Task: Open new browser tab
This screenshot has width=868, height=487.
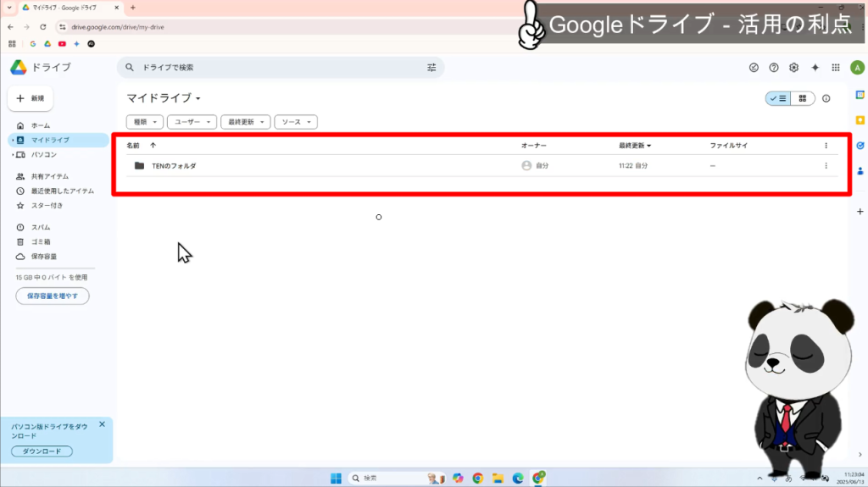Action: click(x=133, y=8)
